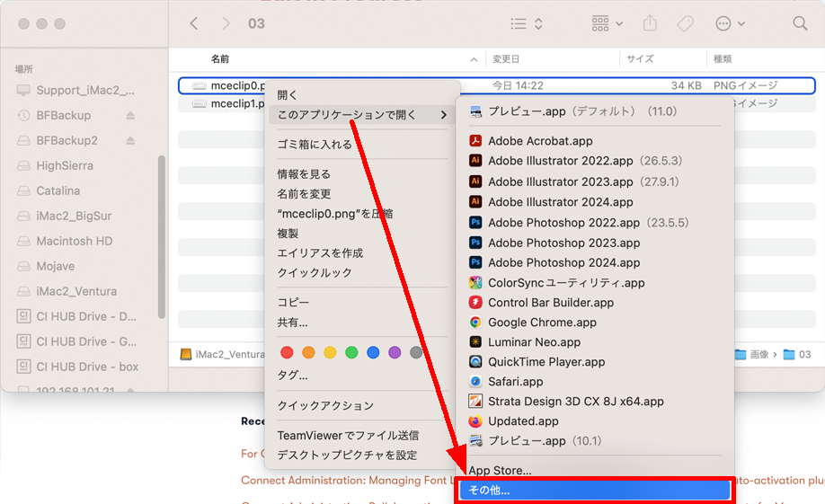Select Support_iMac2 in the sidebar

[x=75, y=90]
